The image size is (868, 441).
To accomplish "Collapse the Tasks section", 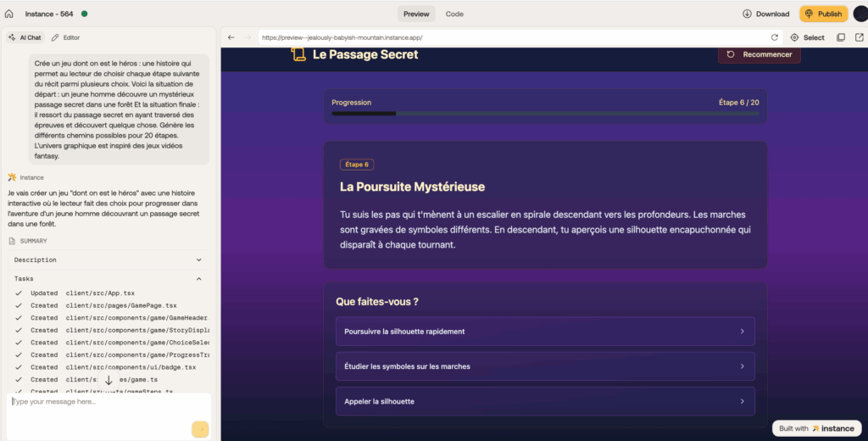I will click(198, 278).
